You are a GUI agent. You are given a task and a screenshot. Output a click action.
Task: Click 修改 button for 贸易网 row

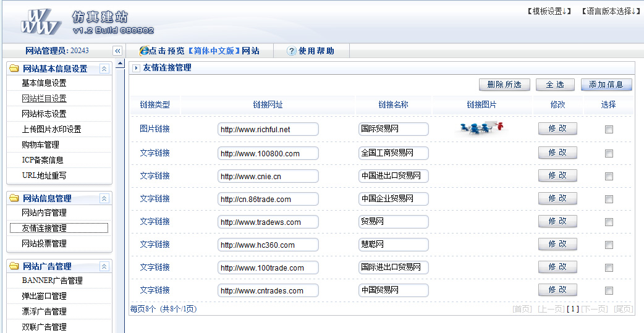(557, 221)
